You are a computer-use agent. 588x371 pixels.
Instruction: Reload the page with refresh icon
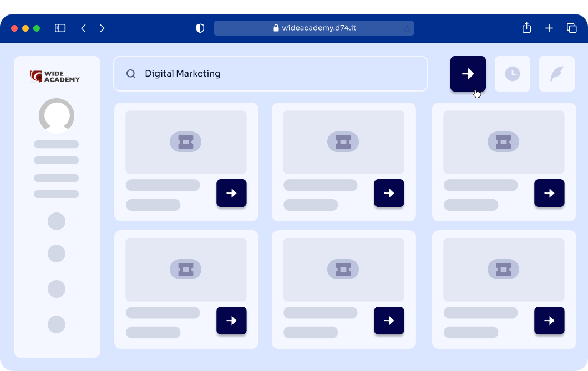tap(407, 28)
